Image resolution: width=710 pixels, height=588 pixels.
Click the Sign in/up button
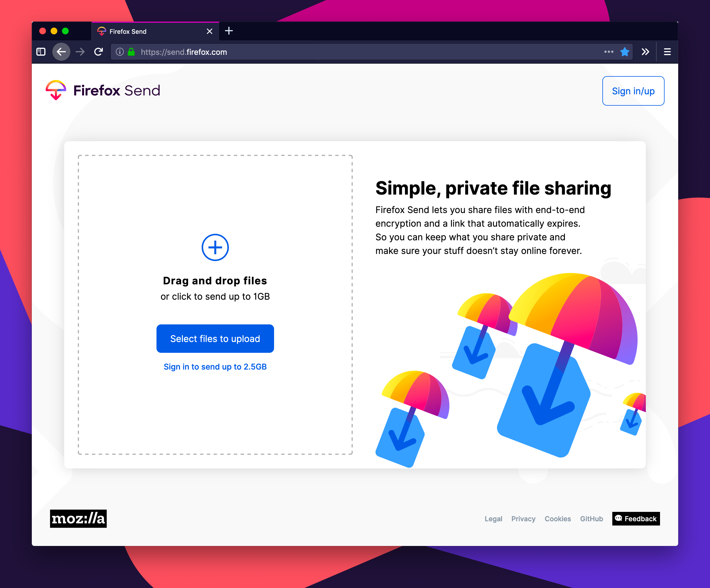point(633,91)
